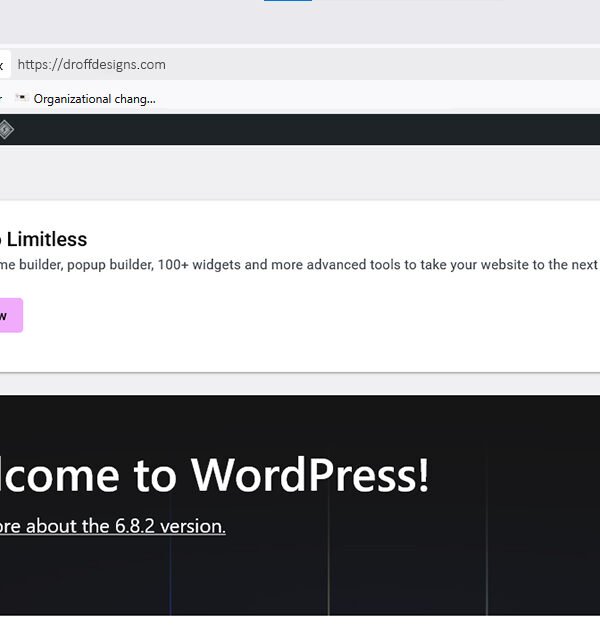Image resolution: width=600 pixels, height=630 pixels.
Task: Click the pink upgrade button
Action: click(10, 315)
